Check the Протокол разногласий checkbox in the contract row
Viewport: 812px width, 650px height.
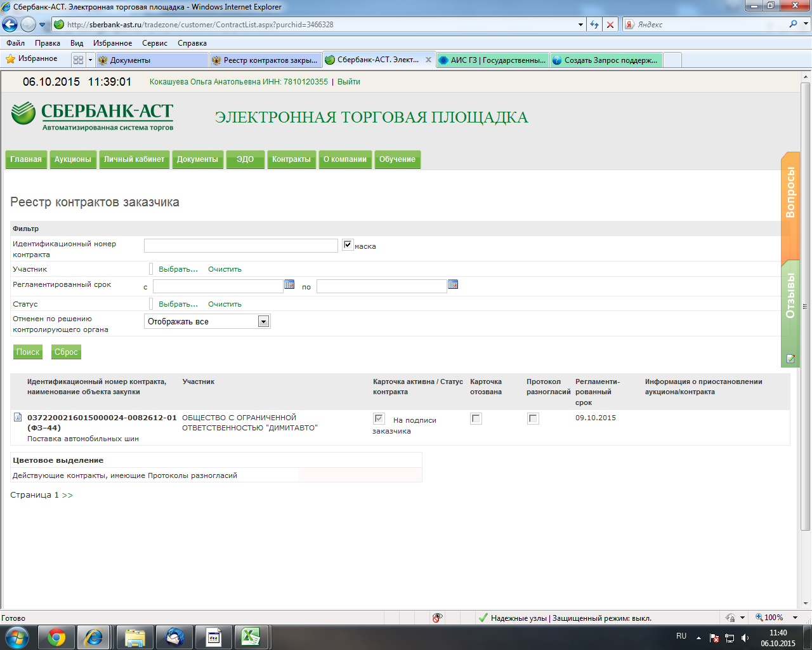click(533, 418)
